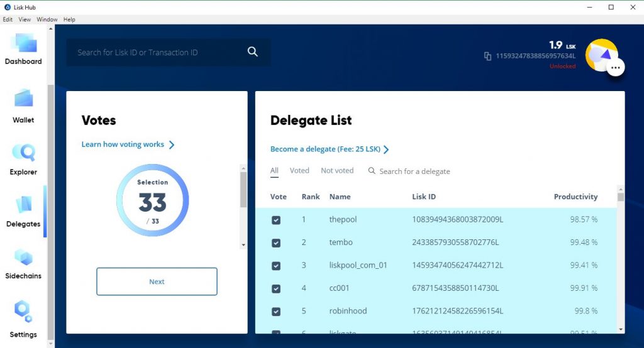644x348 pixels.
Task: Open the Sidechains section
Action: tap(23, 264)
